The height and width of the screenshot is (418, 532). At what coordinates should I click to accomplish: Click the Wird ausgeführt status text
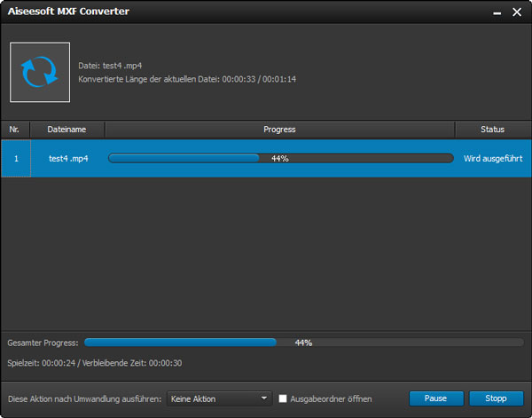(492, 158)
